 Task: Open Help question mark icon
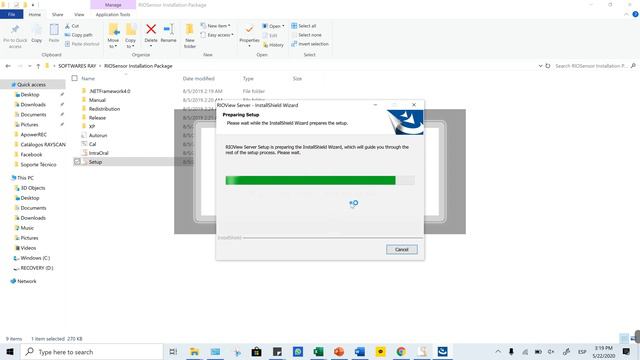click(635, 14)
